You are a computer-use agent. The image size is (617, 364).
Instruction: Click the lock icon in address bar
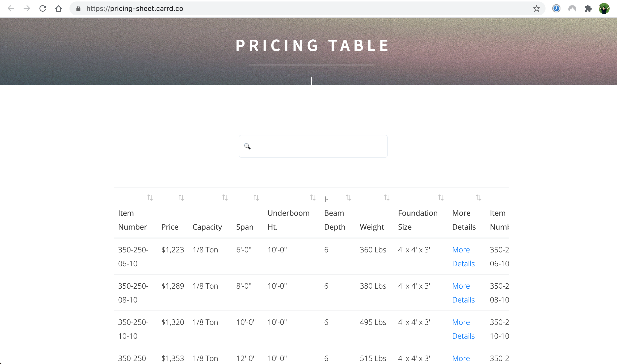click(78, 9)
